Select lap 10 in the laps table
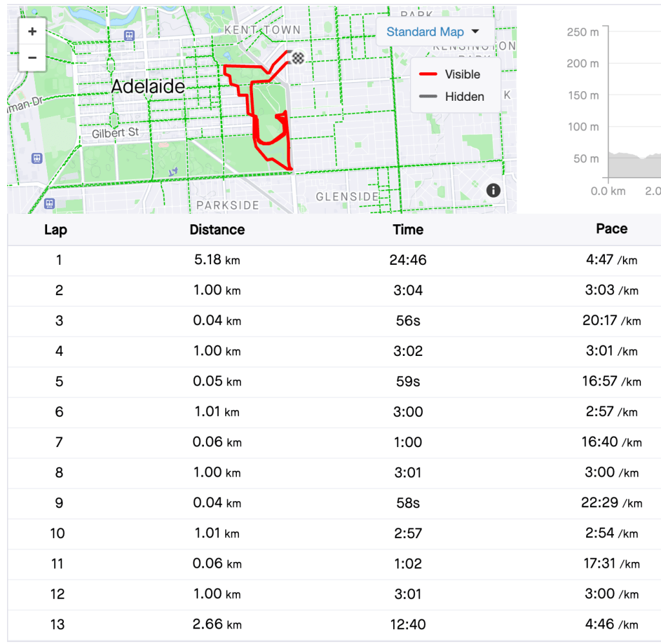 coord(57,533)
